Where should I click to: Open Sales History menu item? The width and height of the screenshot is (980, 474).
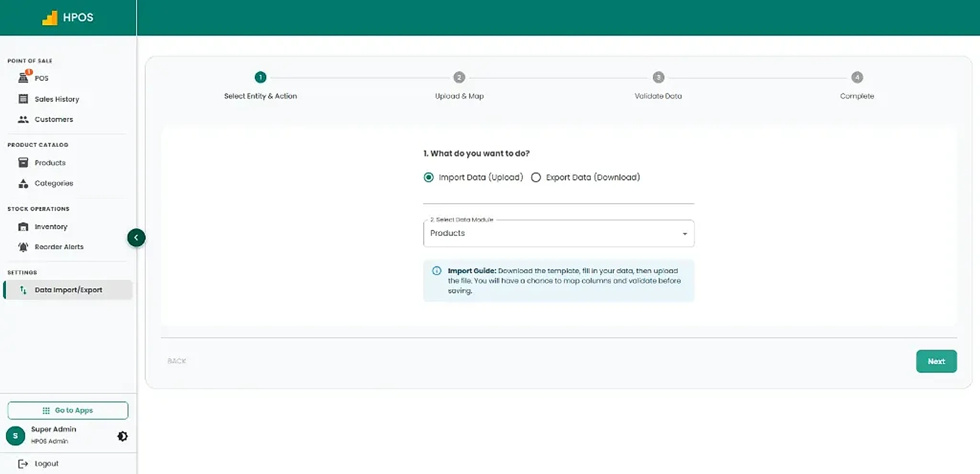(67, 99)
